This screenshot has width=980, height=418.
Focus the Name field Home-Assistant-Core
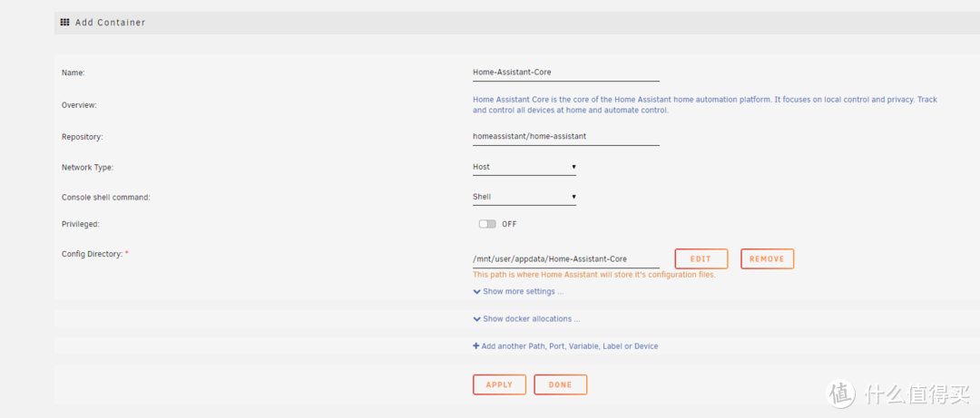(566, 73)
